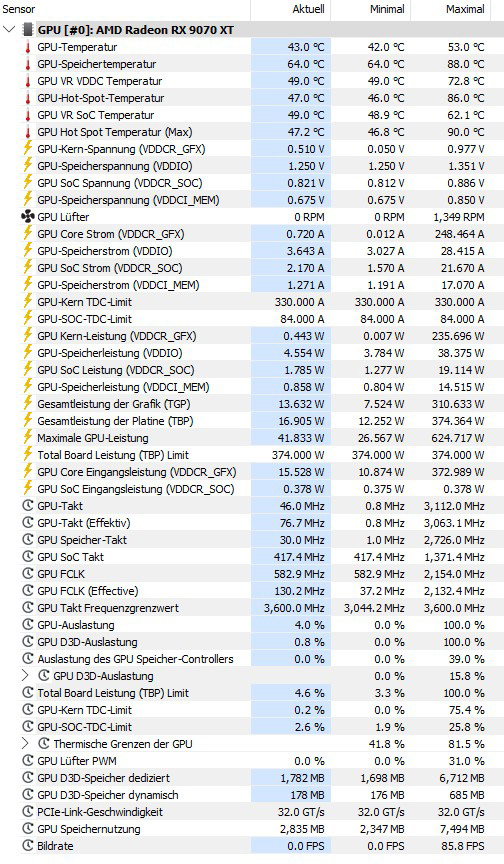
Task: Click the thermometer icon for GPU-Temperatur
Action: point(28,47)
